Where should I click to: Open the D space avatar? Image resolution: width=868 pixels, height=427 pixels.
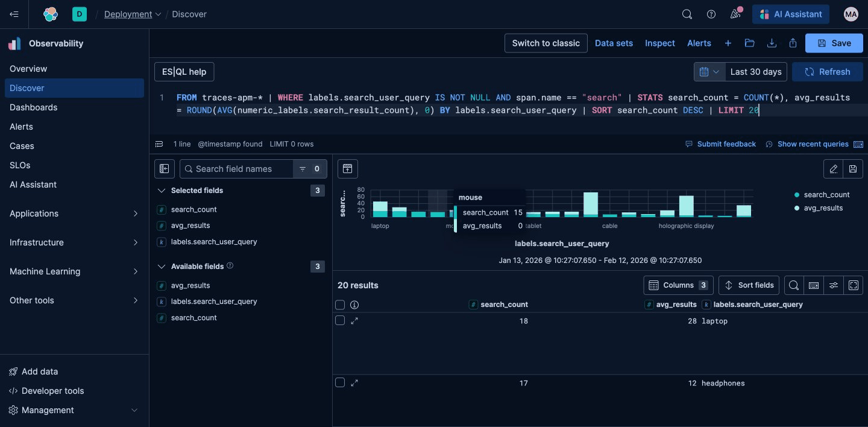[x=79, y=14]
